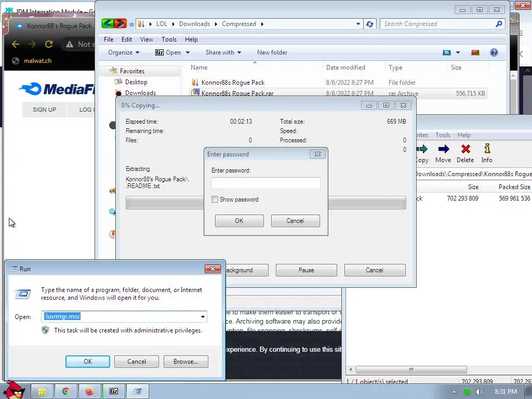This screenshot has height=399, width=532.
Task: Click the Not secure warning icon
Action: pos(70,44)
